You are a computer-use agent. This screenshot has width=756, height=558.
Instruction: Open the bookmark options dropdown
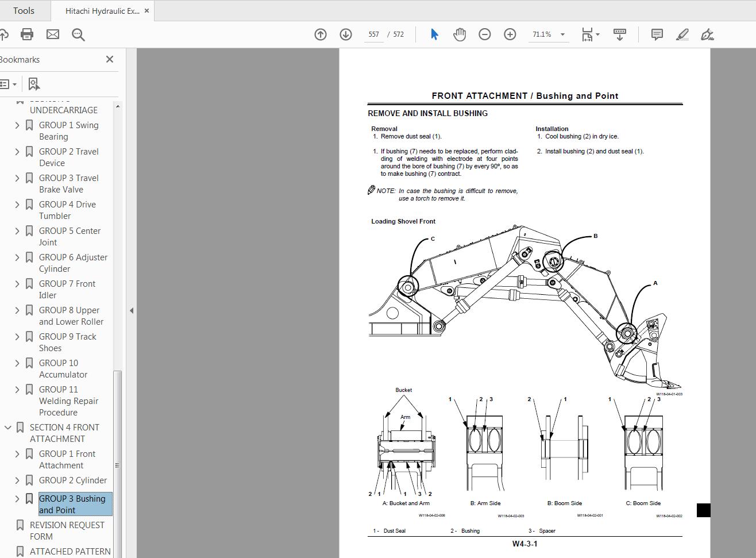click(9, 84)
